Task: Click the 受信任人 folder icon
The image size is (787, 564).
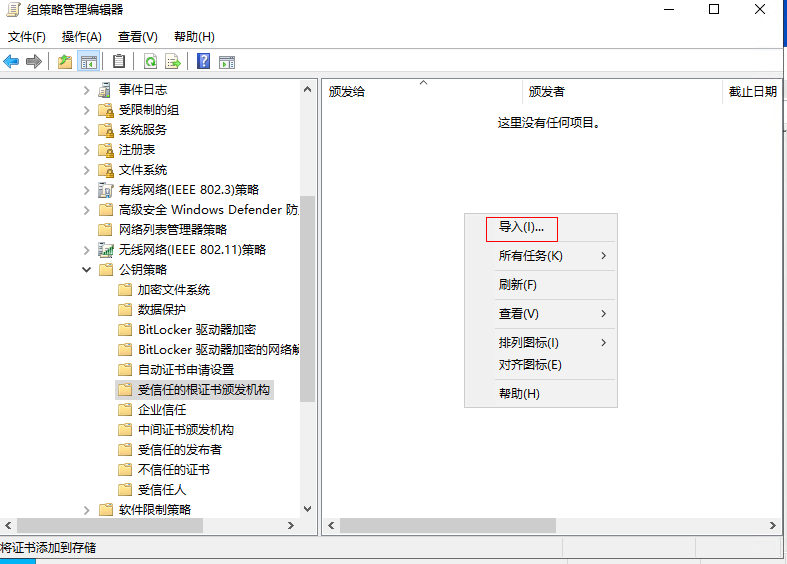Action: 124,490
